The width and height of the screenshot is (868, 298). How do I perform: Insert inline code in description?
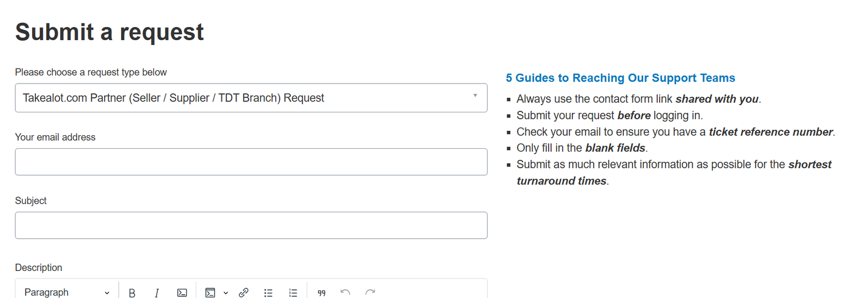pyautogui.click(x=182, y=293)
